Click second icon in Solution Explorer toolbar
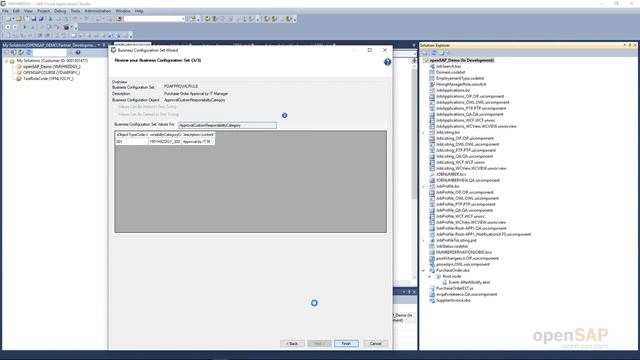 click(433, 53)
